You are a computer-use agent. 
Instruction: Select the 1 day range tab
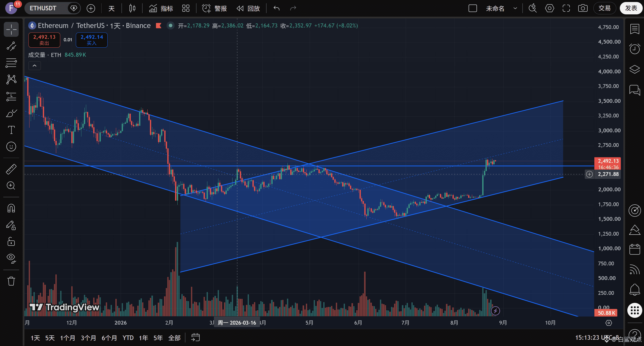35,338
